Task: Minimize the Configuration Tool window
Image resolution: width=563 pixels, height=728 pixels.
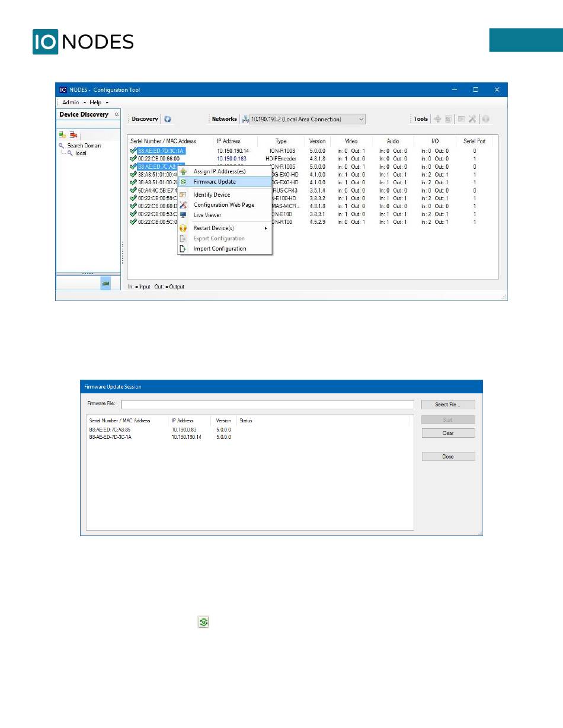Action: tap(454, 90)
